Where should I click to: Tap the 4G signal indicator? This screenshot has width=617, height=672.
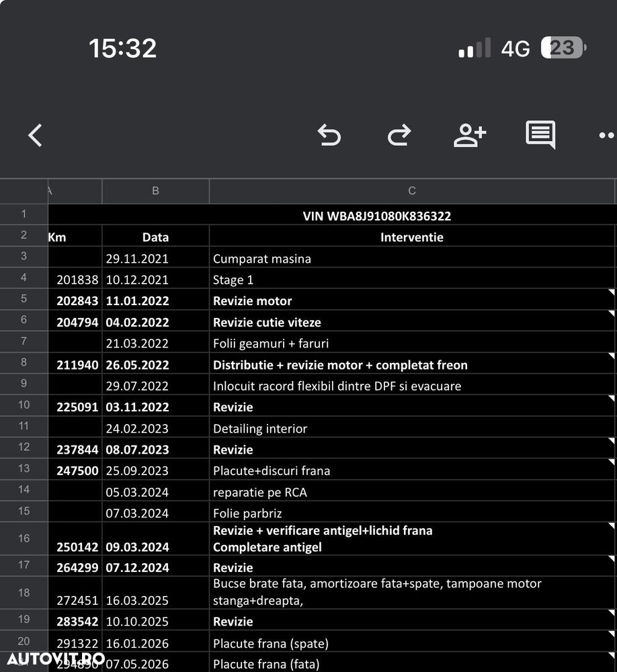pyautogui.click(x=516, y=48)
